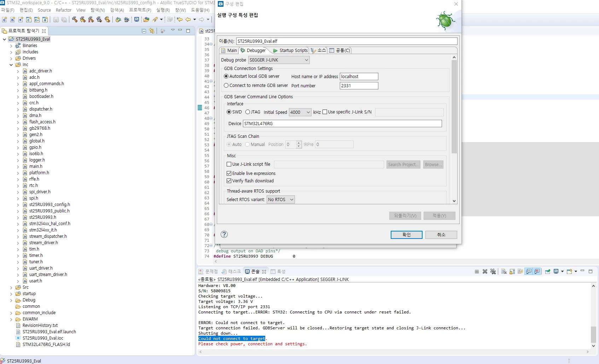Click dialog vertical scrollbar down arrow

pyautogui.click(x=454, y=201)
